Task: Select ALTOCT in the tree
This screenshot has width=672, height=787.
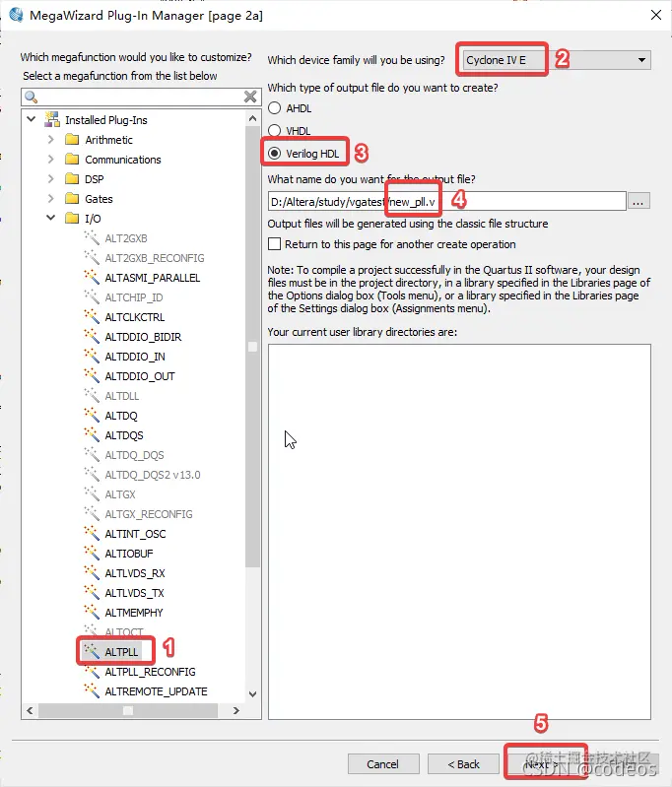Action: 124,631
